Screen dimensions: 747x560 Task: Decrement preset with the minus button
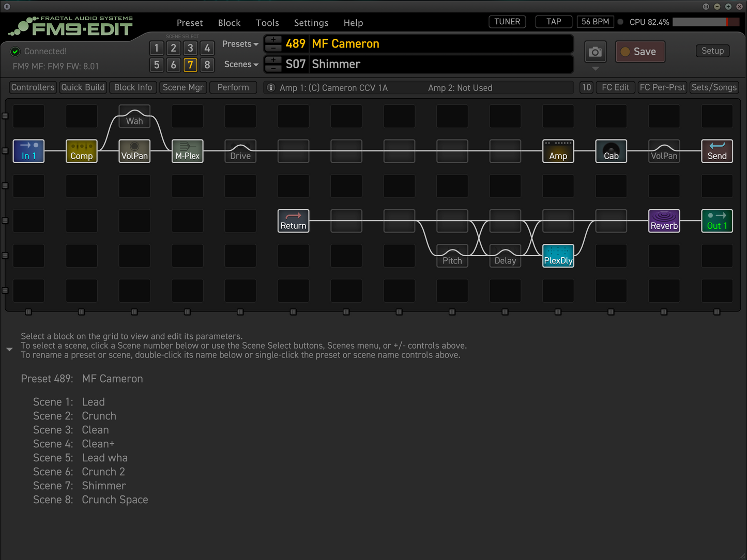[273, 48]
